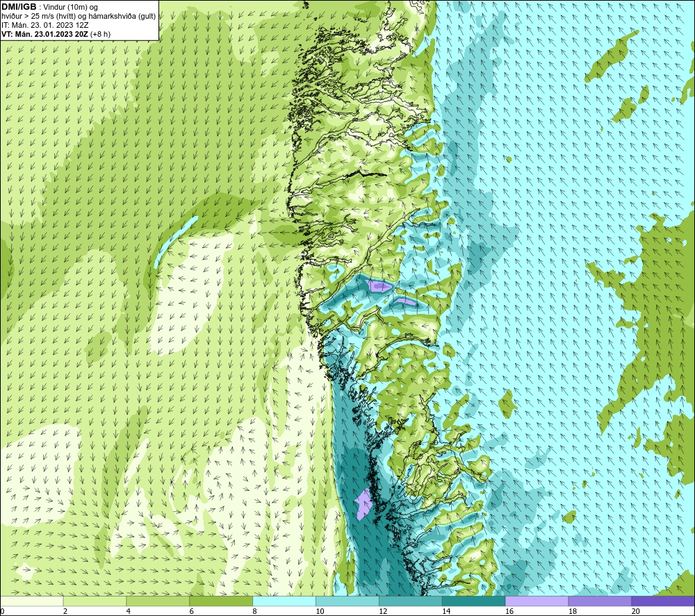
Task: Click the "IT: Mán. 23. 01. 2023 12Z" line
Action: 44,25
